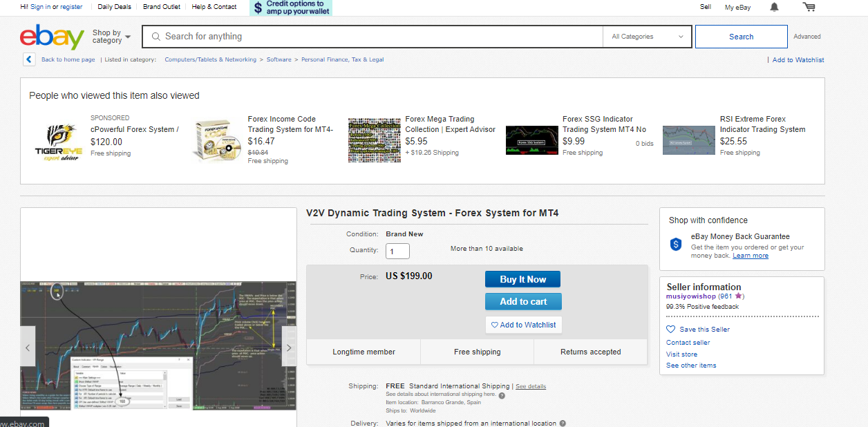868x427 pixels.
Task: Click the Buy It Now button
Action: 522,279
